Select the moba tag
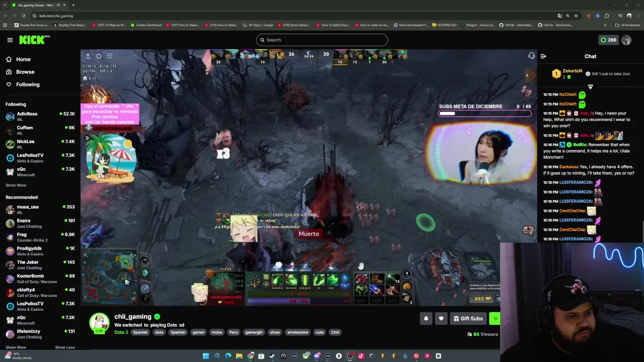This screenshot has width=644, height=362. (x=217, y=332)
